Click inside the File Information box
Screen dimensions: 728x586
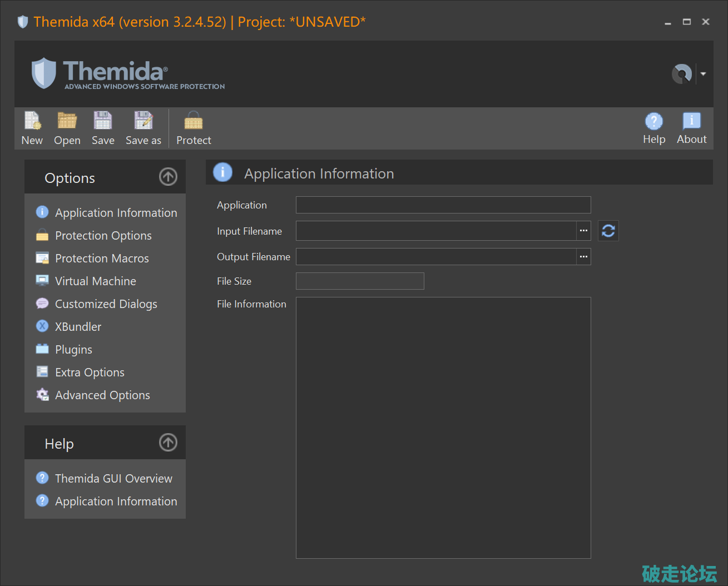pos(443,428)
